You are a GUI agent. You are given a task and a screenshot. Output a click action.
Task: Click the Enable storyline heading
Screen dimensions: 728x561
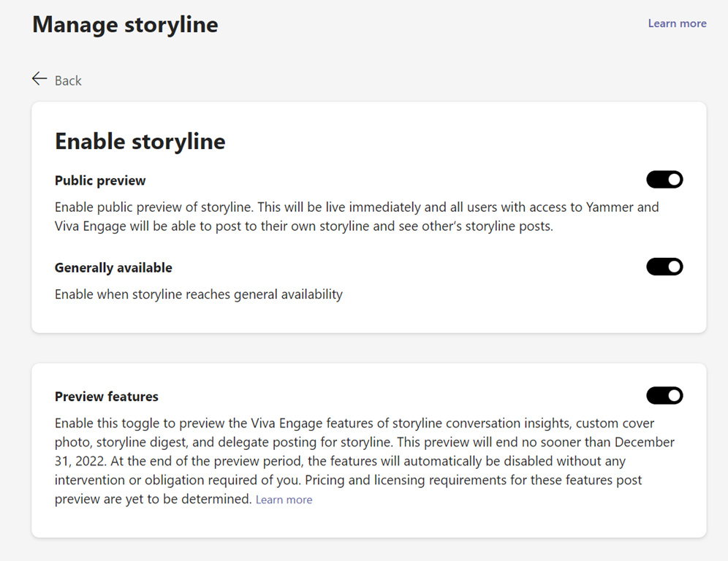pos(140,141)
